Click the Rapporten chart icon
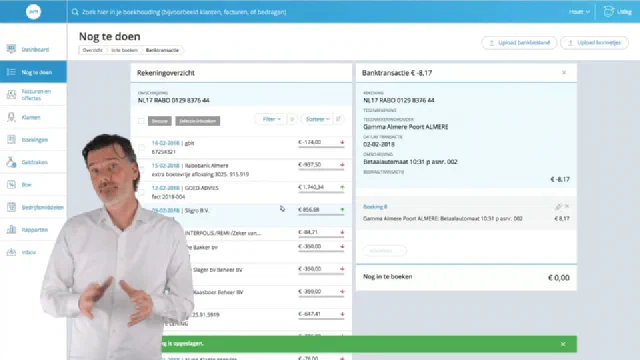Viewport: 640px width, 360px height. [11, 229]
